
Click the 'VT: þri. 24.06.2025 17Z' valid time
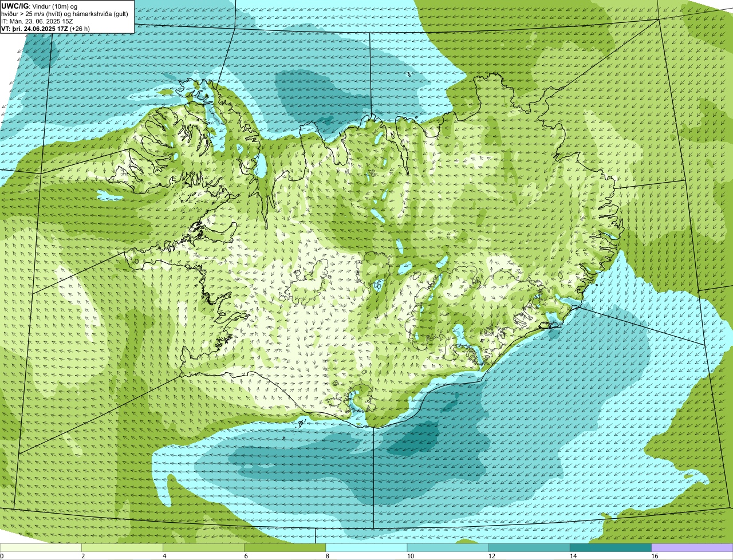pyautogui.click(x=35, y=29)
